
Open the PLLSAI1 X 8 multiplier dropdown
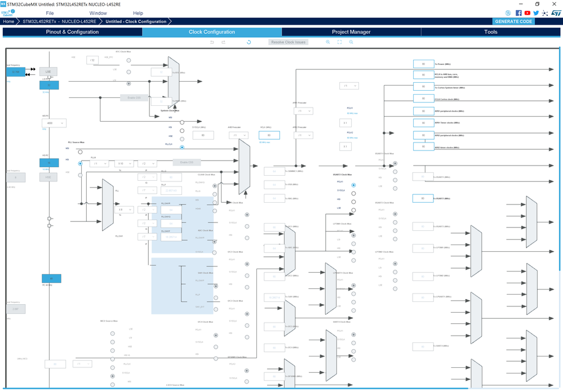point(124,210)
